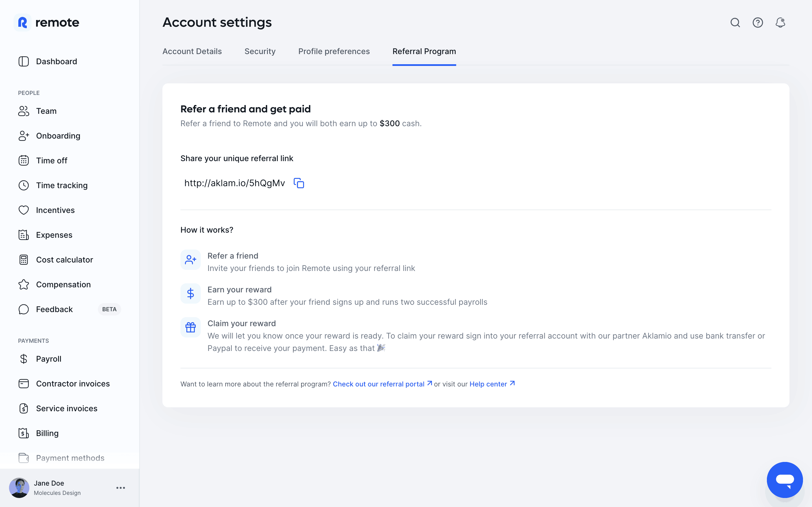Go to Contractor invoices
The height and width of the screenshot is (507, 812).
tap(73, 384)
